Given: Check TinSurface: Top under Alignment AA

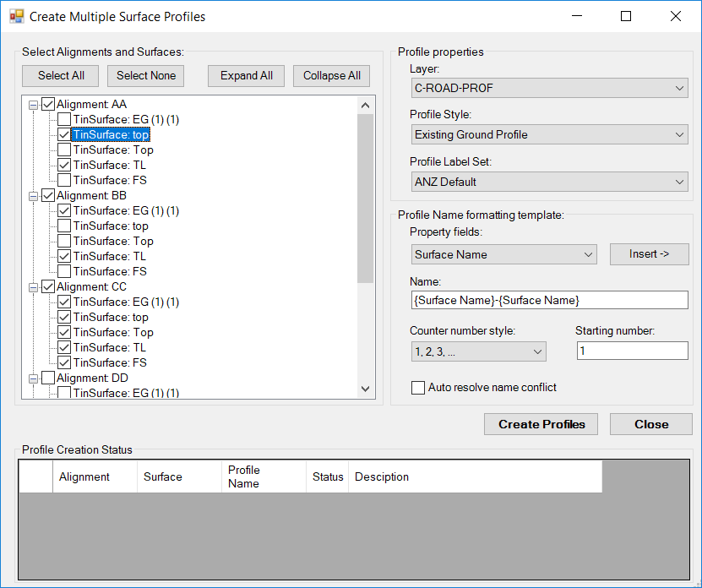Looking at the screenshot, I should click(64, 150).
